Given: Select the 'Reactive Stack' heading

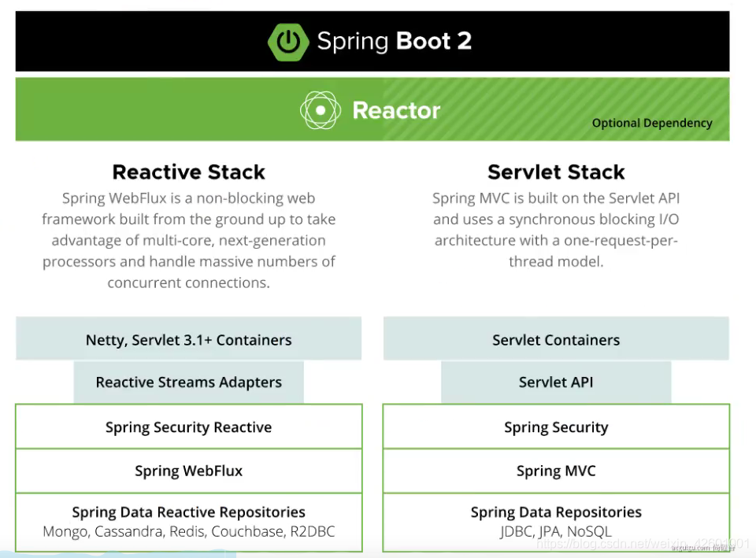Looking at the screenshot, I should coord(188,172).
